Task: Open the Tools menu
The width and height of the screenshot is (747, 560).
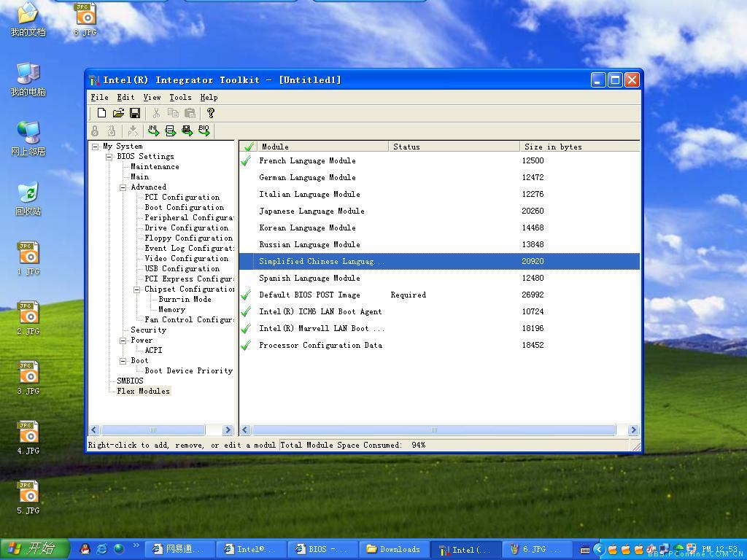Action: (181, 97)
